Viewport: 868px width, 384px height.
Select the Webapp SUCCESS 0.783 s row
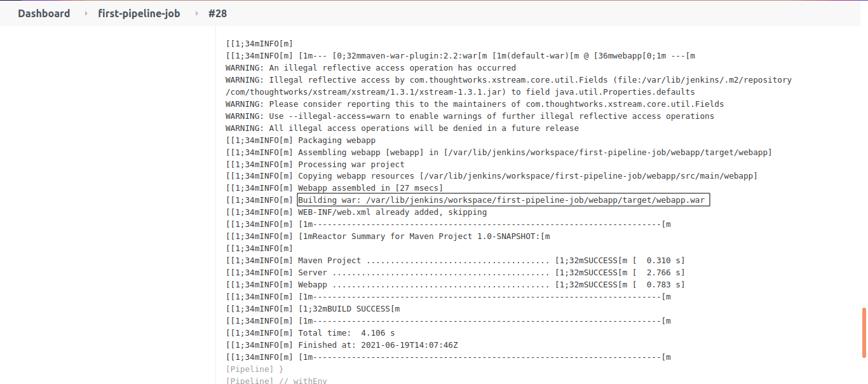coord(455,285)
